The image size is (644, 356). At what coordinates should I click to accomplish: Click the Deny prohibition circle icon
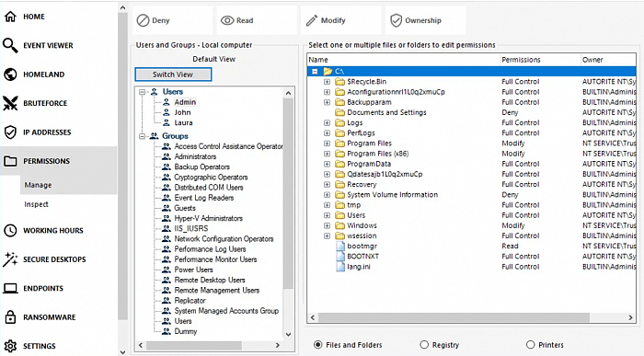[143, 20]
